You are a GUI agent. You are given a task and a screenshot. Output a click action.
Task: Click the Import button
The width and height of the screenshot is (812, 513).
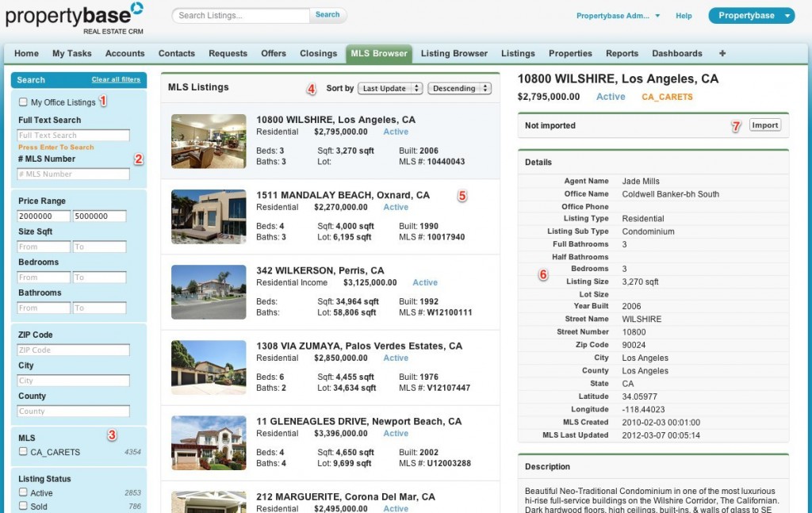pos(765,125)
